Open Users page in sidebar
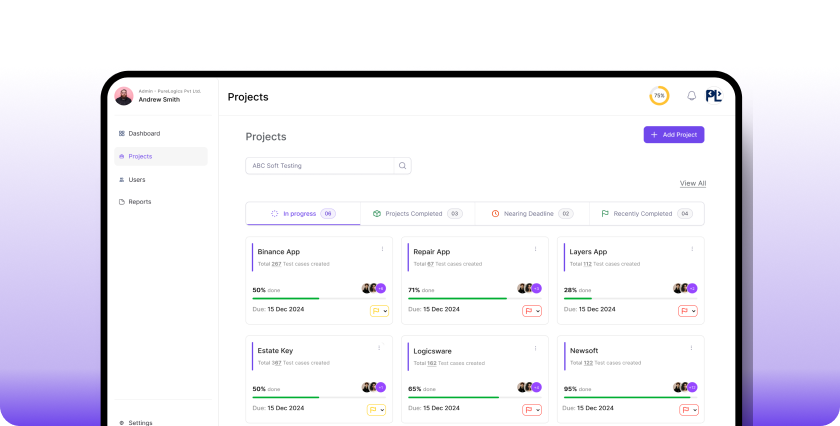The image size is (840, 426). (x=137, y=180)
